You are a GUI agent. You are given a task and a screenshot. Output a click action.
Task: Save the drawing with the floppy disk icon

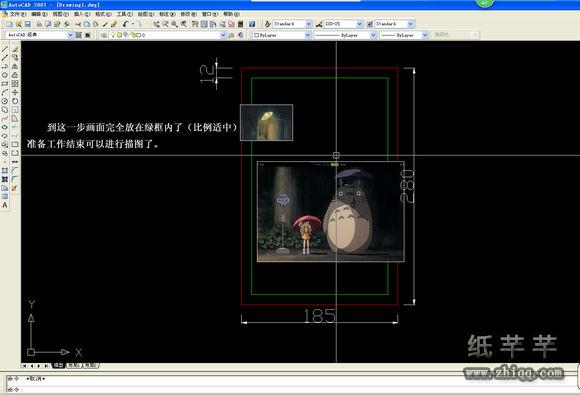(x=27, y=24)
